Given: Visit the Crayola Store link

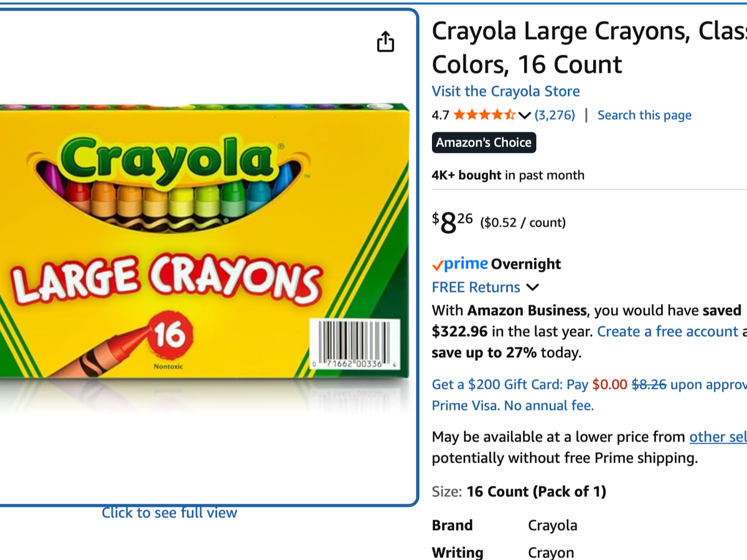Looking at the screenshot, I should click(x=505, y=91).
